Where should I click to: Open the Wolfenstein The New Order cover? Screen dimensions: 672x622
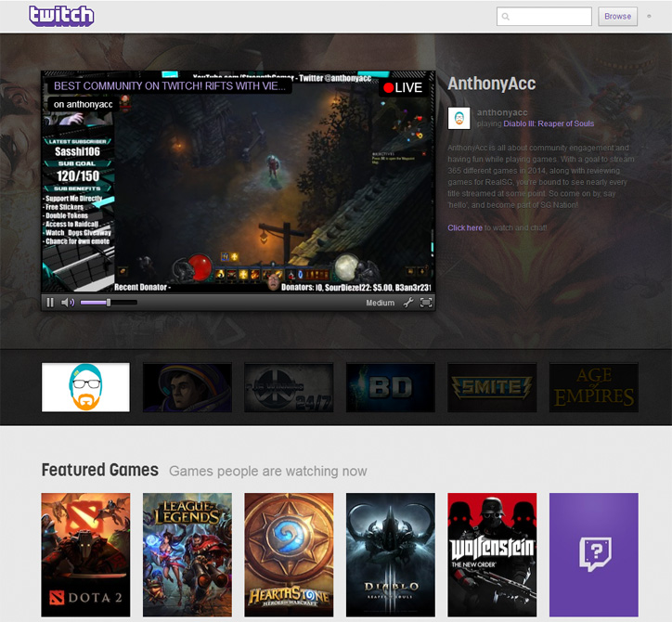coord(492,555)
